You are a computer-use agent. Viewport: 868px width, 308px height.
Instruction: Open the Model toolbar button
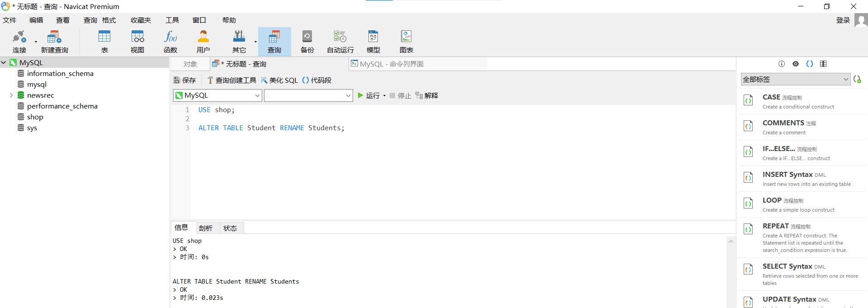(373, 42)
